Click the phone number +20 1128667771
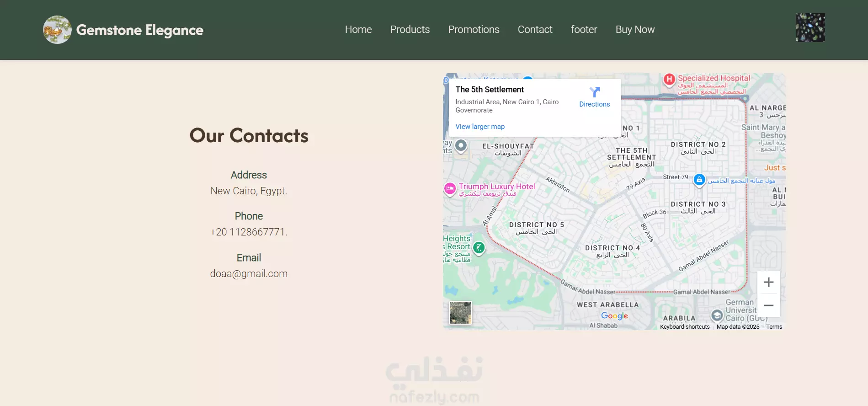This screenshot has width=868, height=406. click(x=249, y=232)
